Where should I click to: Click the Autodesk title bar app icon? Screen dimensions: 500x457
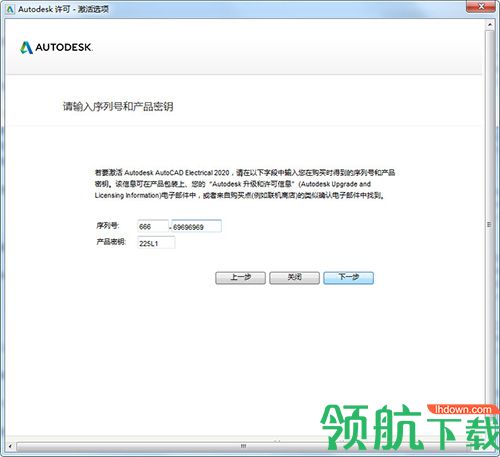10,9
